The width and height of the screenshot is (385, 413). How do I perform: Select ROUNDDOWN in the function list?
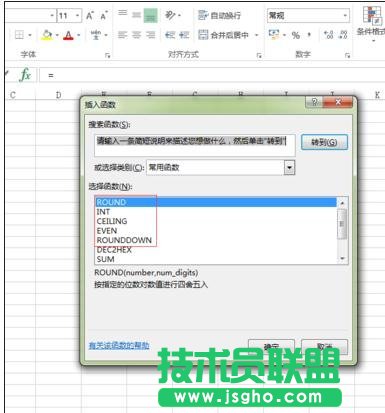216,240
